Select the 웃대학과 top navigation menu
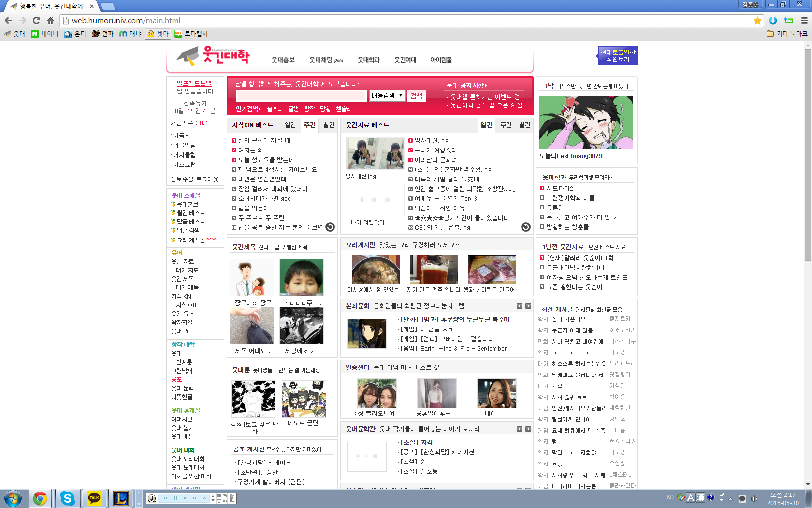Screen dimensions: 812x508 click(x=368, y=60)
